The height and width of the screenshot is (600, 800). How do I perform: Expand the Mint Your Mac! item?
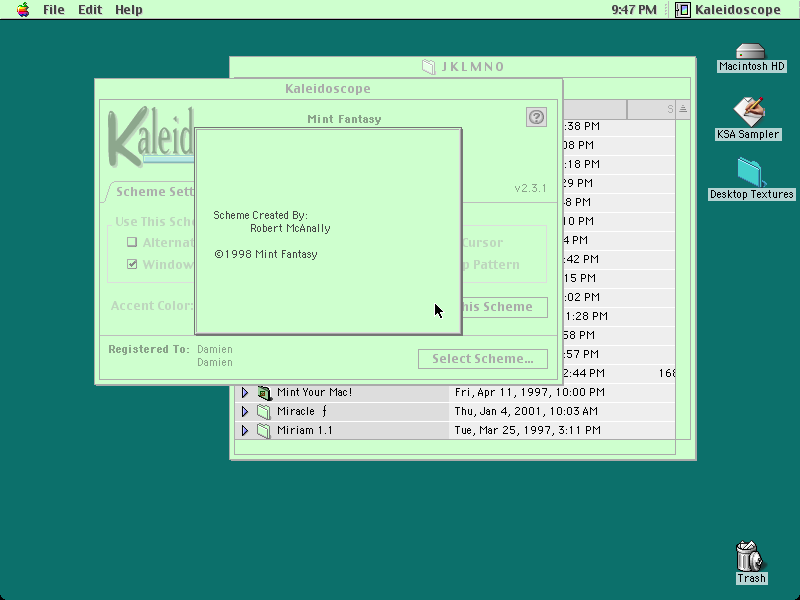[245, 392]
